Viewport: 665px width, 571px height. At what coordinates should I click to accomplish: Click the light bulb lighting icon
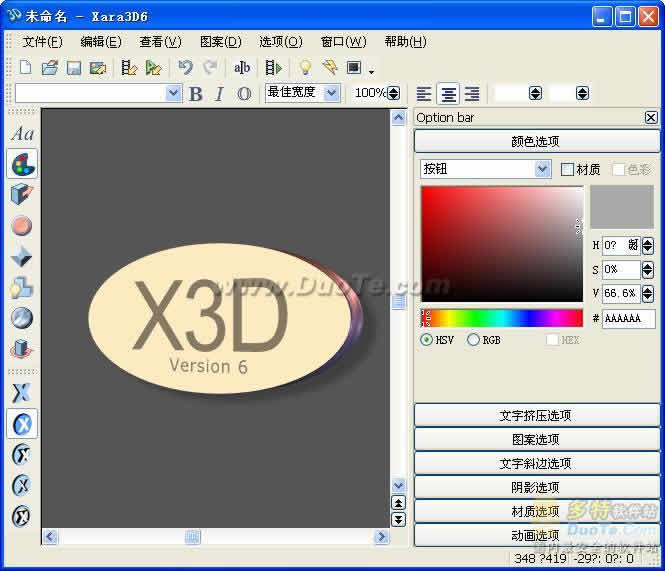click(305, 67)
